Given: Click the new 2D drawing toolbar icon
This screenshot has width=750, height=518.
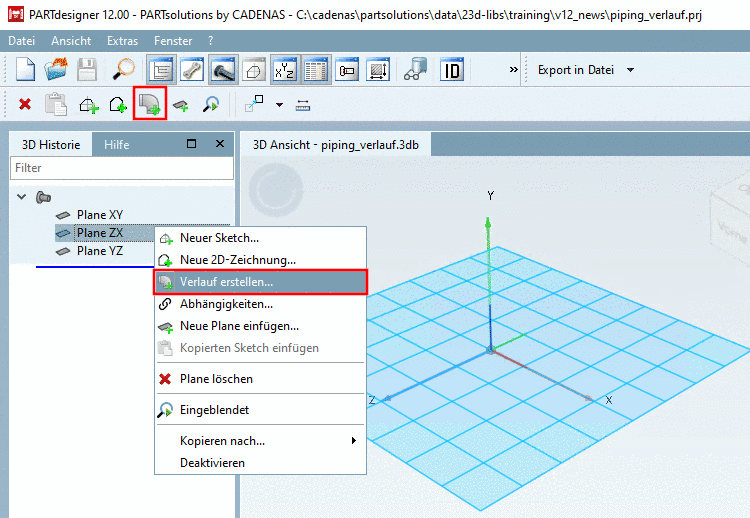Looking at the screenshot, I should [x=118, y=104].
